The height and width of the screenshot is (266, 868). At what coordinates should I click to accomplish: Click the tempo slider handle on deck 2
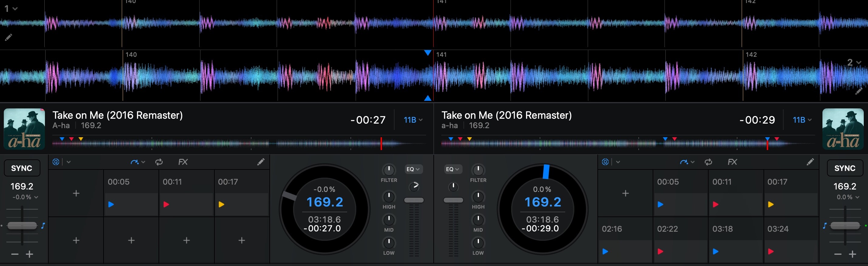(845, 226)
